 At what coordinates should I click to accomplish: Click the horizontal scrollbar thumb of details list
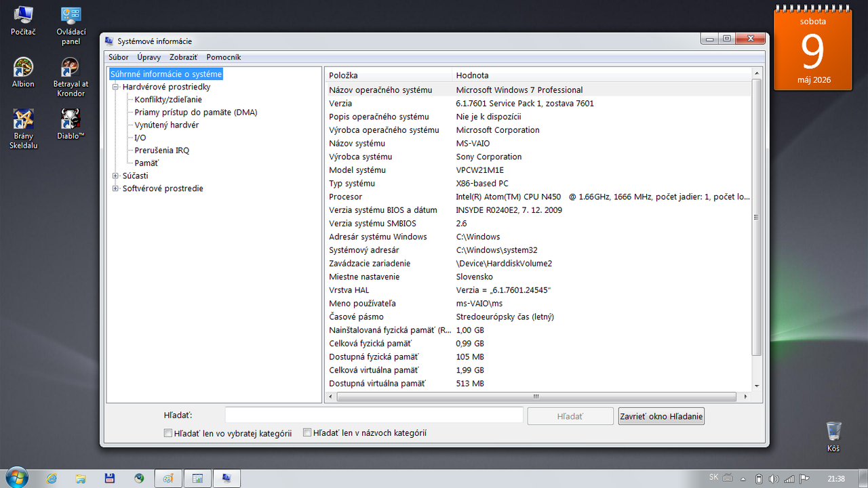[536, 396]
